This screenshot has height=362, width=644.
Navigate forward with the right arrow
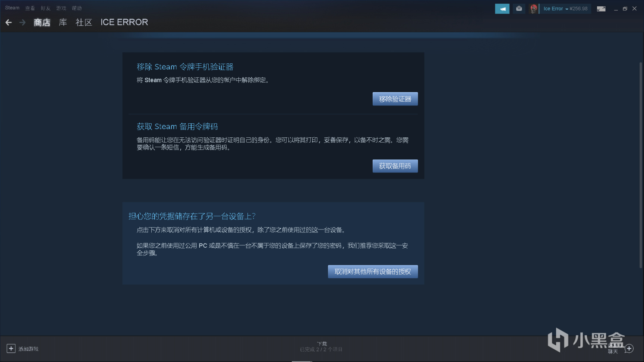[22, 22]
